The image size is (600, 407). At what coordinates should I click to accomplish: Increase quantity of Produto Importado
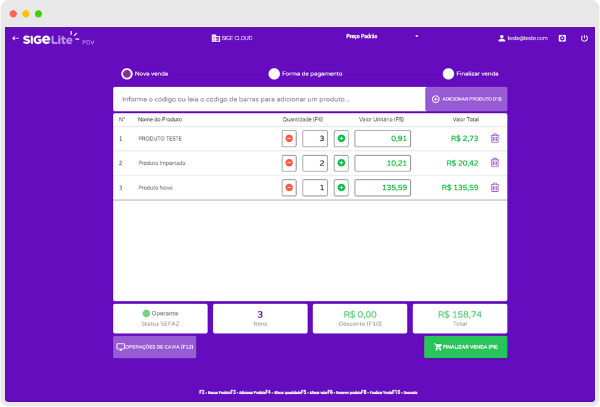(x=341, y=162)
